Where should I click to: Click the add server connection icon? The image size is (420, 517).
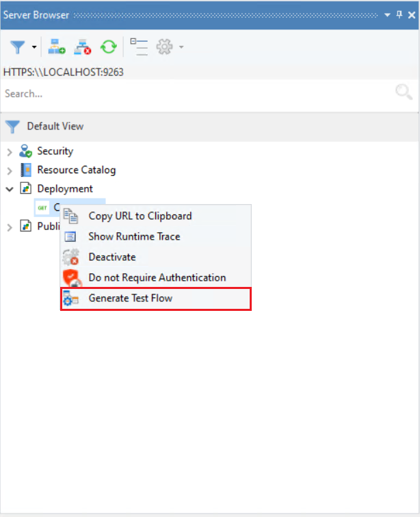coord(57,47)
